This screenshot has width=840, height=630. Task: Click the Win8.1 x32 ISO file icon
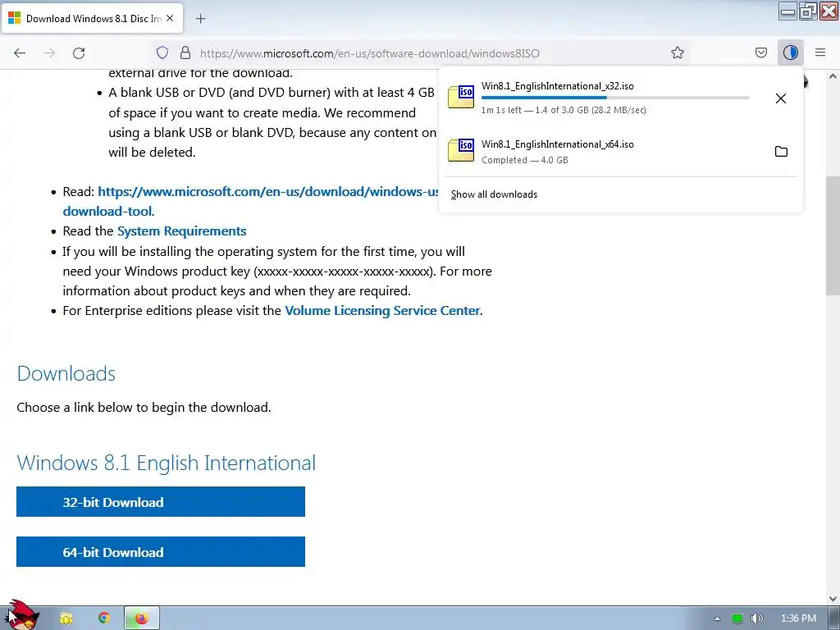coord(461,97)
